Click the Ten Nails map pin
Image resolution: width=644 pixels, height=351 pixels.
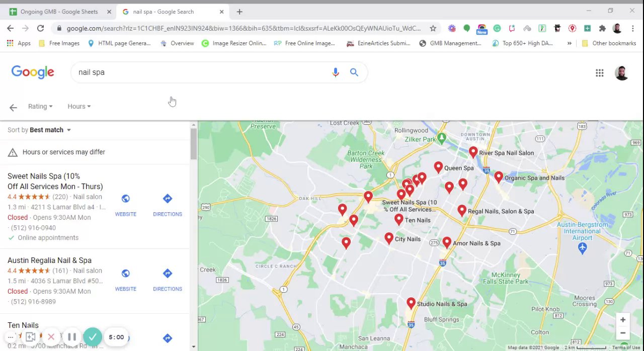click(x=398, y=219)
